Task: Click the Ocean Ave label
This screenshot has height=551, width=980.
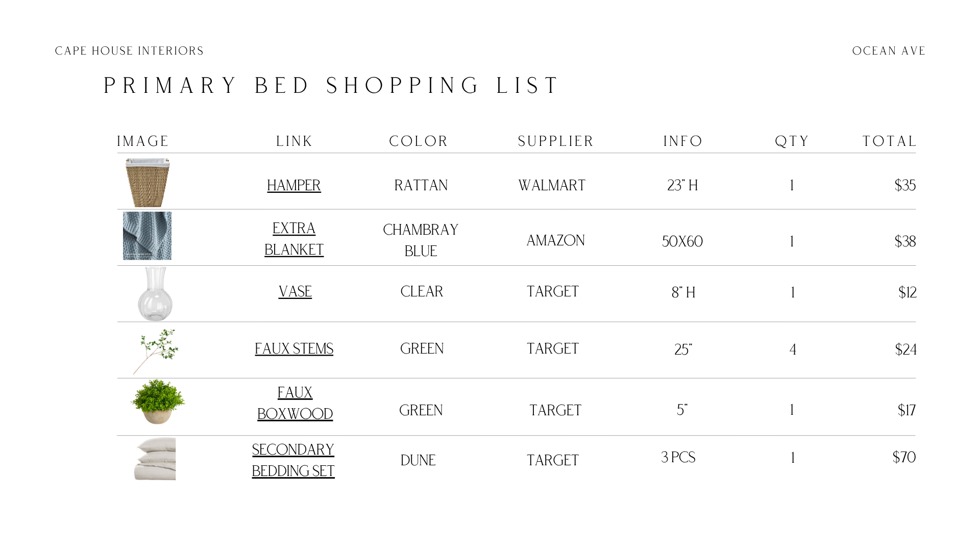Action: [889, 51]
